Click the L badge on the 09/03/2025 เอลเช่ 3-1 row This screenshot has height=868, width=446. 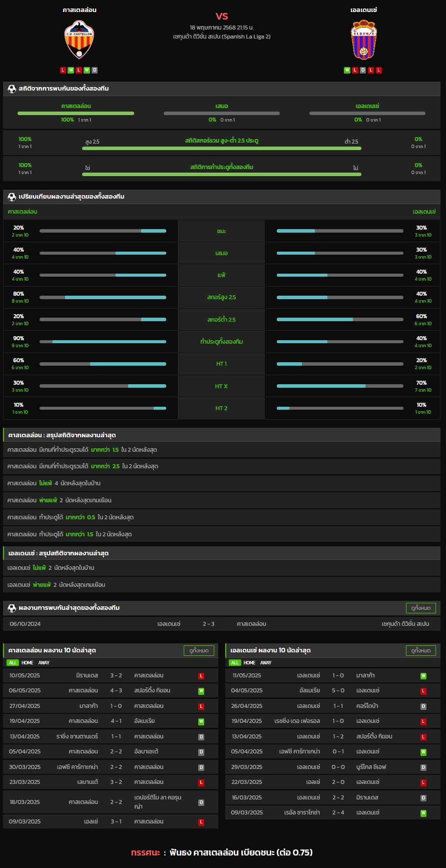201,822
